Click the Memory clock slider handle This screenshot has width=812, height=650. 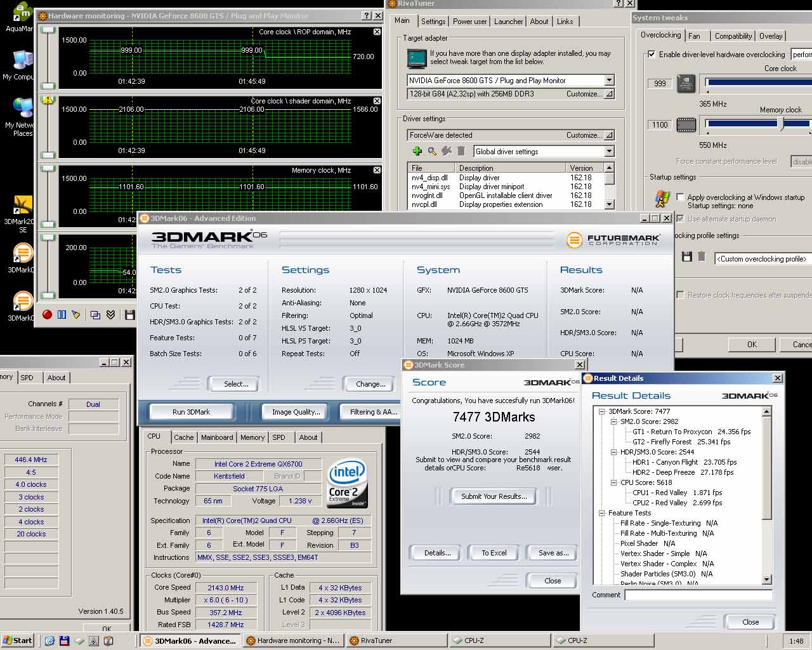coord(782,124)
